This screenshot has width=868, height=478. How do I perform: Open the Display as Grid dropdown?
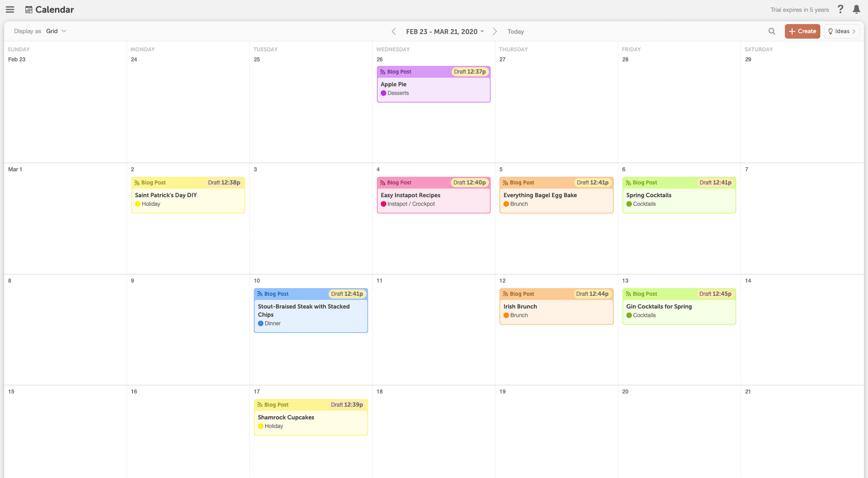pos(56,31)
